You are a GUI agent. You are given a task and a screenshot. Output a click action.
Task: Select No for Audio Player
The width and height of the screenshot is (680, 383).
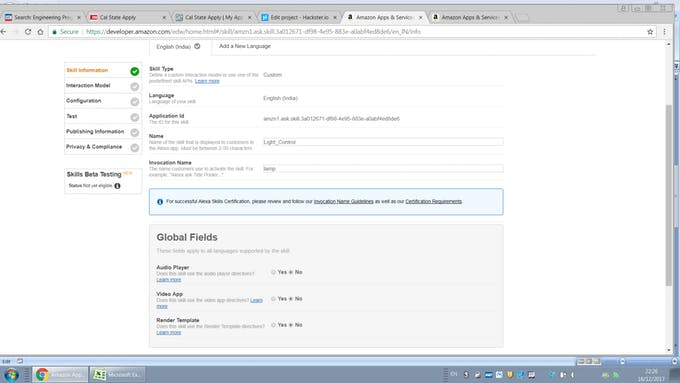pos(291,272)
